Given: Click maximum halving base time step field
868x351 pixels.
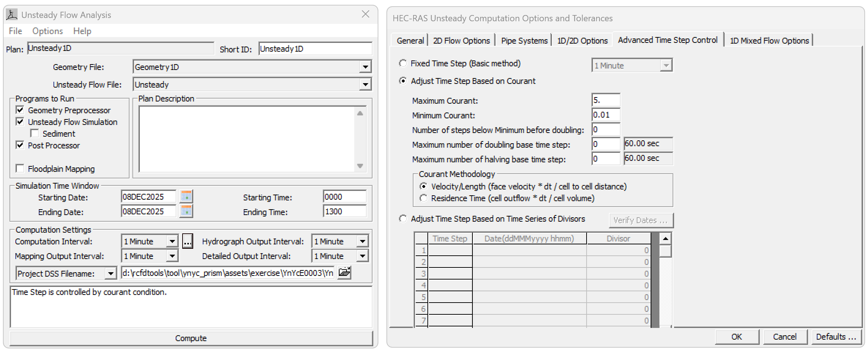Looking at the screenshot, I should pyautogui.click(x=606, y=159).
